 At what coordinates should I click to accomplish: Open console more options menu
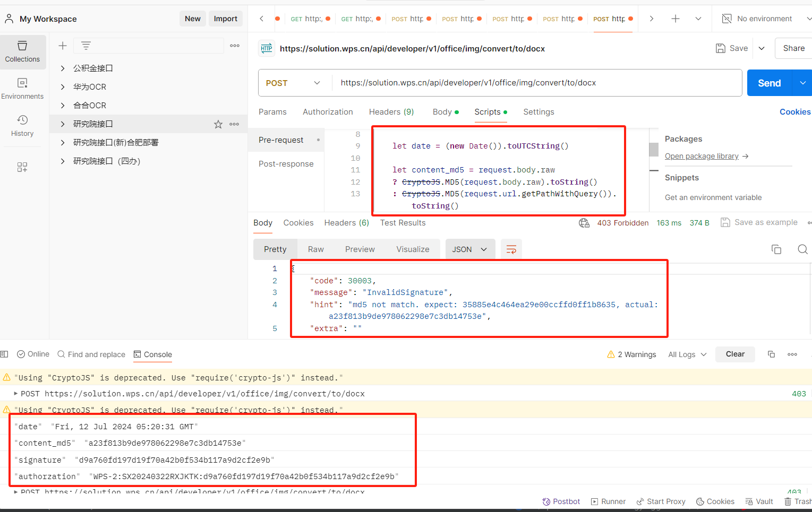792,354
